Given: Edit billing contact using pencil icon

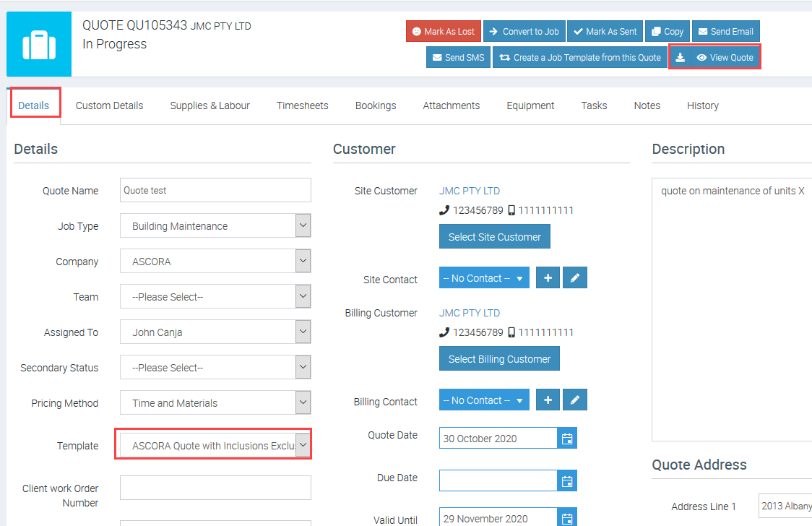Looking at the screenshot, I should (x=574, y=400).
